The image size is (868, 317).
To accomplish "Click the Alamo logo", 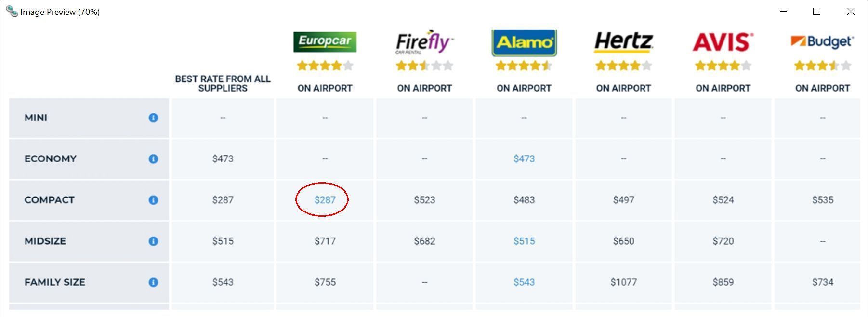I will [x=524, y=43].
